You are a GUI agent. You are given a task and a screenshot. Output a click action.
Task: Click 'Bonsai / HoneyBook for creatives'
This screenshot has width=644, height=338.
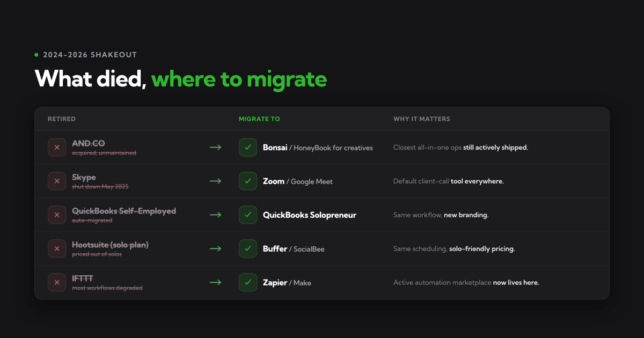318,148
